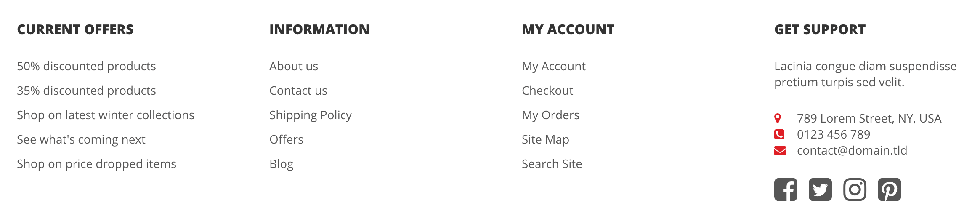980x224 pixels.
Task: Open the Blog link
Action: [282, 164]
